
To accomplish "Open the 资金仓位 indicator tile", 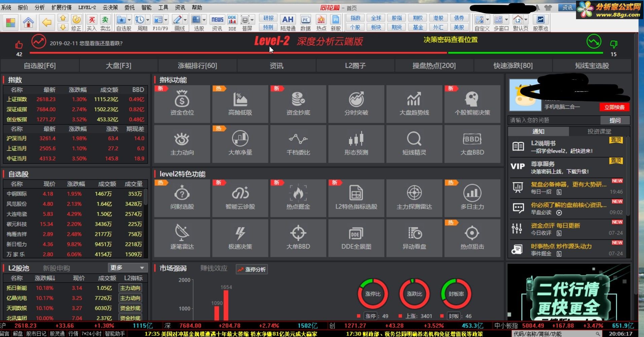I will click(182, 104).
